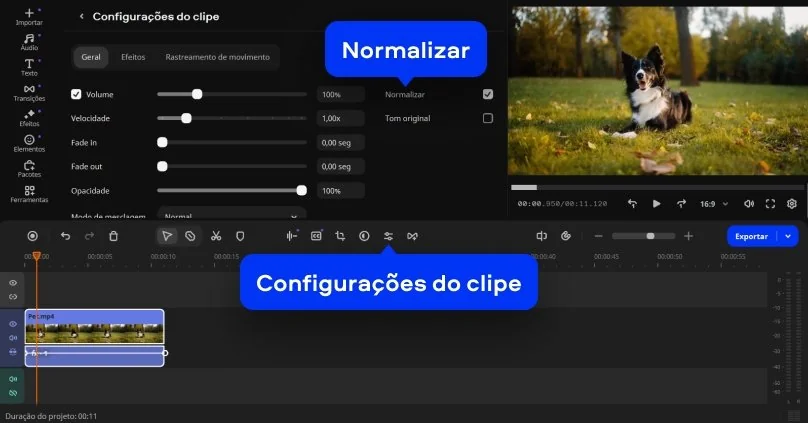Viewport: 808px width, 423px height.
Task: Open the Pacotes section
Action: (29, 168)
